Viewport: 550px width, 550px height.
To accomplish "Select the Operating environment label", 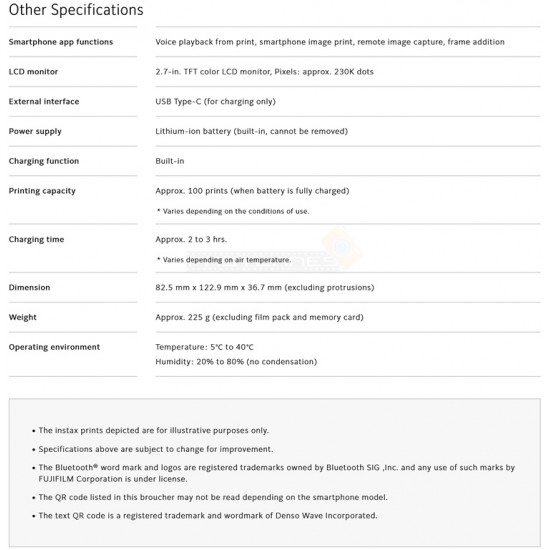I will tap(54, 347).
